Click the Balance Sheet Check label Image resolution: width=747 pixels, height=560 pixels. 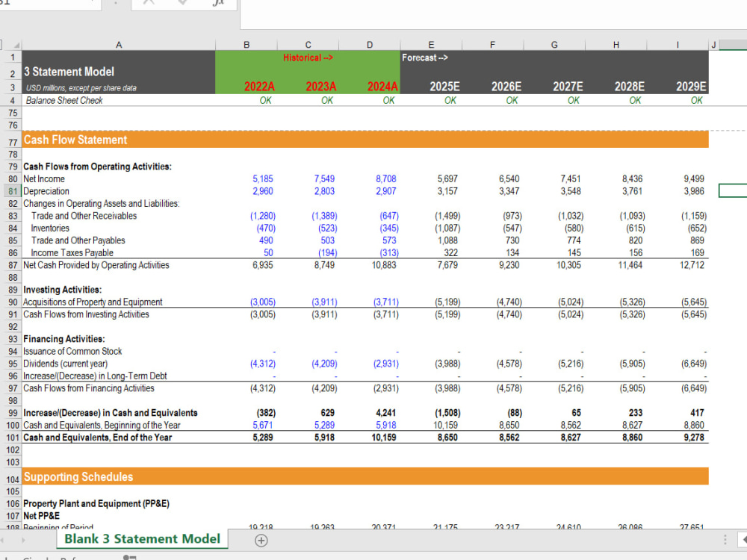(x=64, y=101)
